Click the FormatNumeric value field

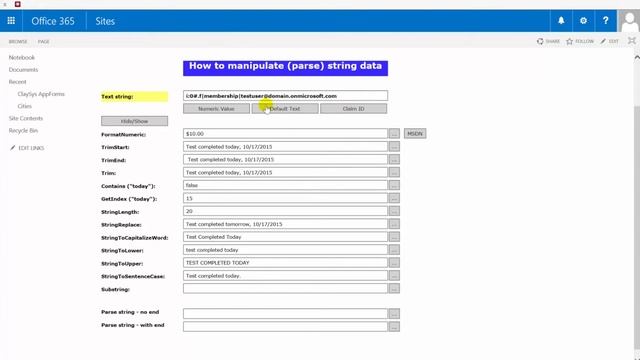point(285,133)
